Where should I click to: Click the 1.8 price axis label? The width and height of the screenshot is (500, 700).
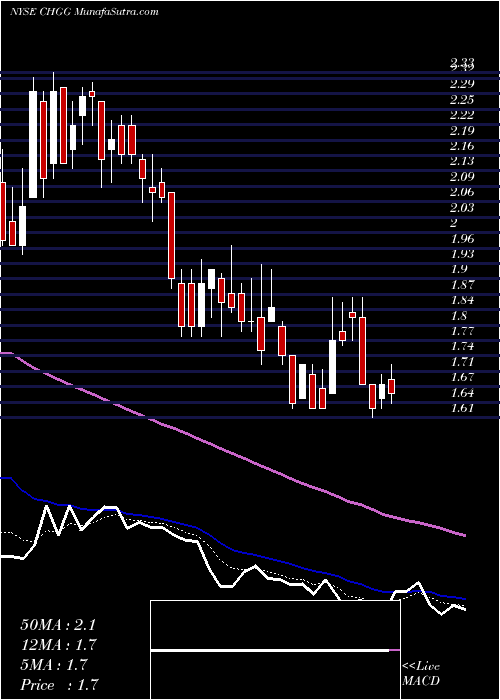(x=459, y=316)
